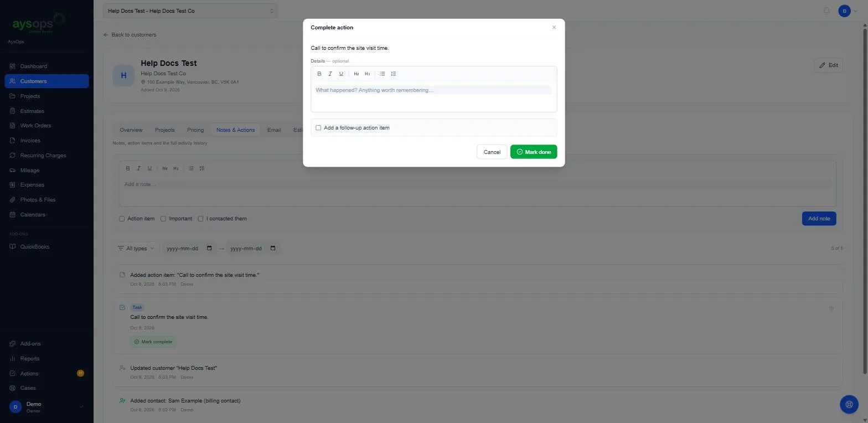Open Invoices in sidebar

[x=46, y=141]
